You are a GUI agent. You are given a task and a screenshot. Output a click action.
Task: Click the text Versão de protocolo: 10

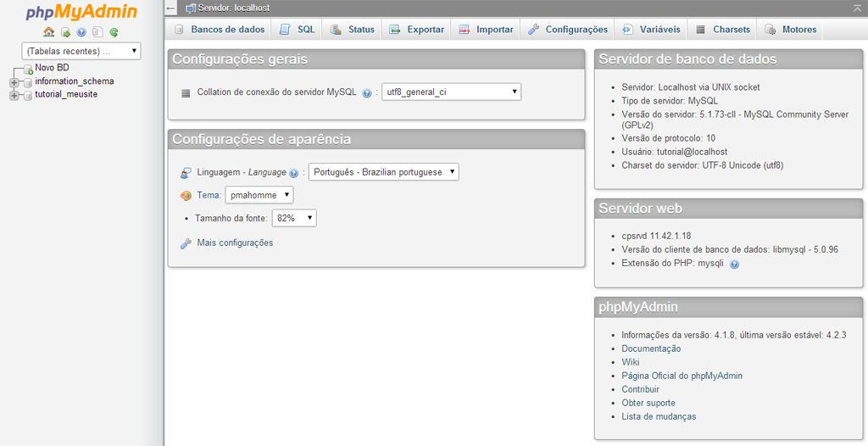tap(668, 138)
